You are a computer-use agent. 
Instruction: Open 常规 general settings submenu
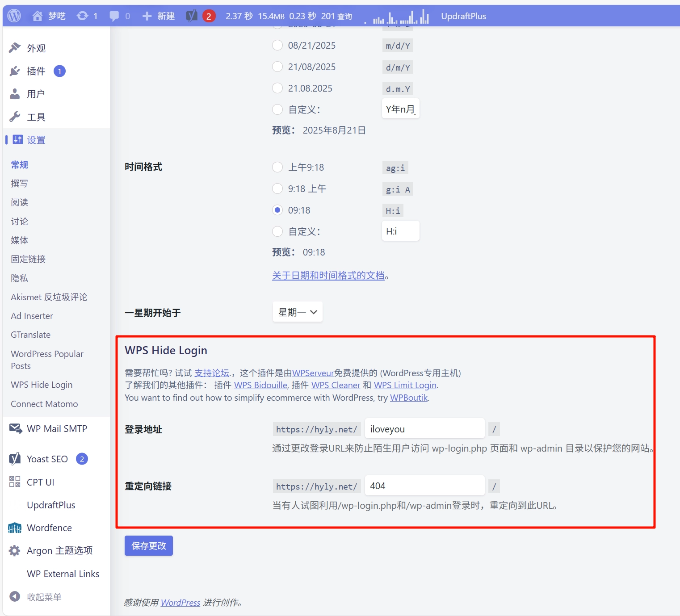point(20,165)
